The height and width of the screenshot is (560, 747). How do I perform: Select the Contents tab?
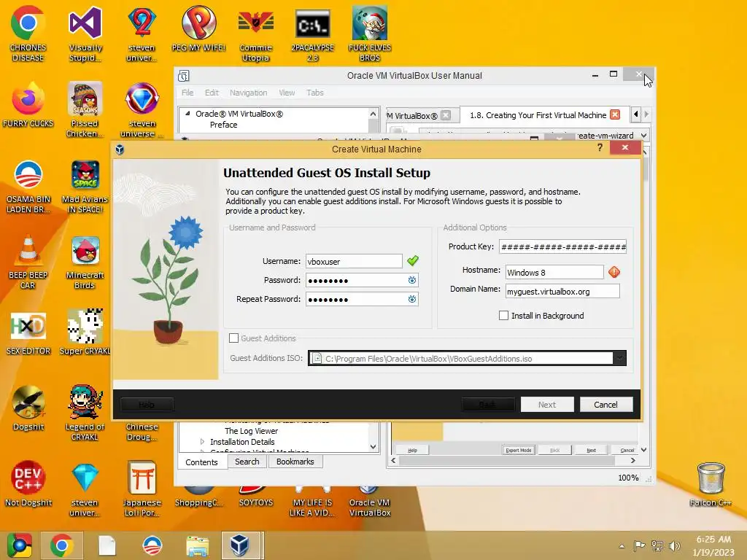(201, 462)
